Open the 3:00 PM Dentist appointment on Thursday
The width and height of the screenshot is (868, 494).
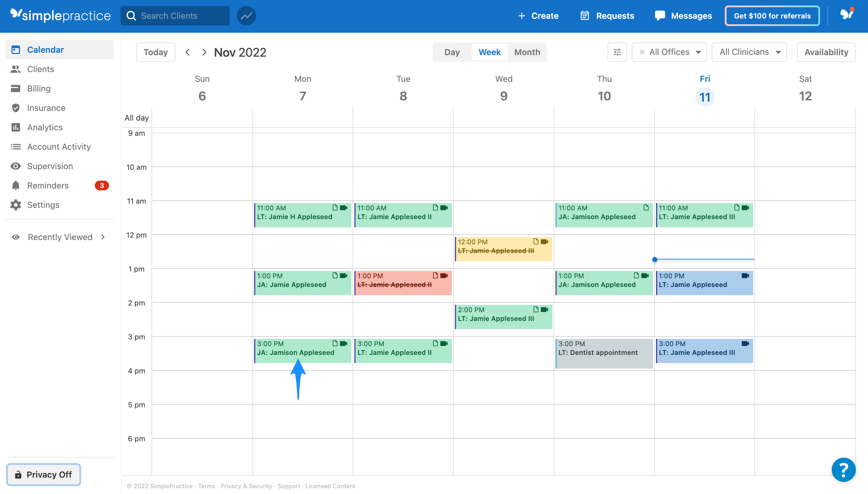604,352
